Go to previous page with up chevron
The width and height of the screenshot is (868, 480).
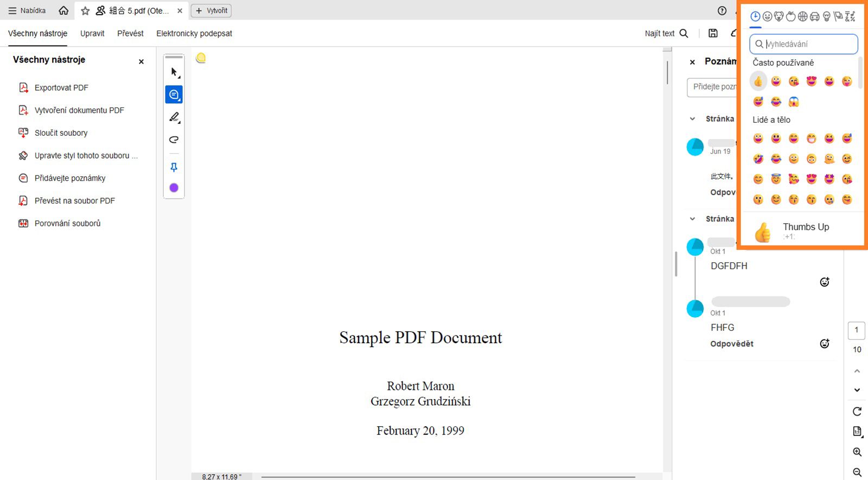tap(857, 371)
